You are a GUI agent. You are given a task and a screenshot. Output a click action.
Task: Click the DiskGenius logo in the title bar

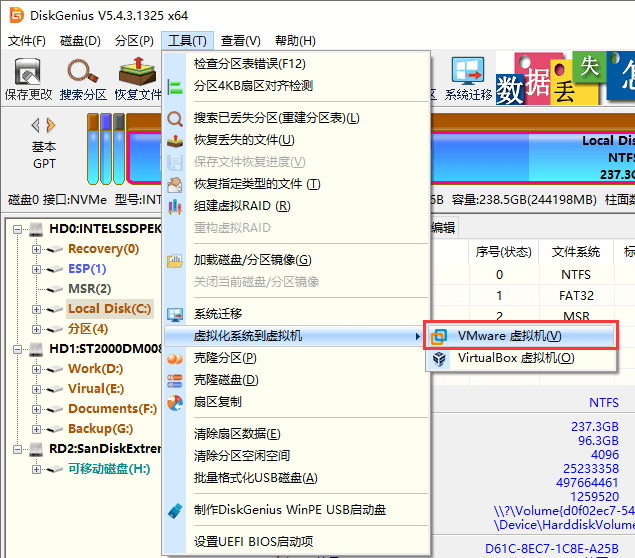point(17,15)
